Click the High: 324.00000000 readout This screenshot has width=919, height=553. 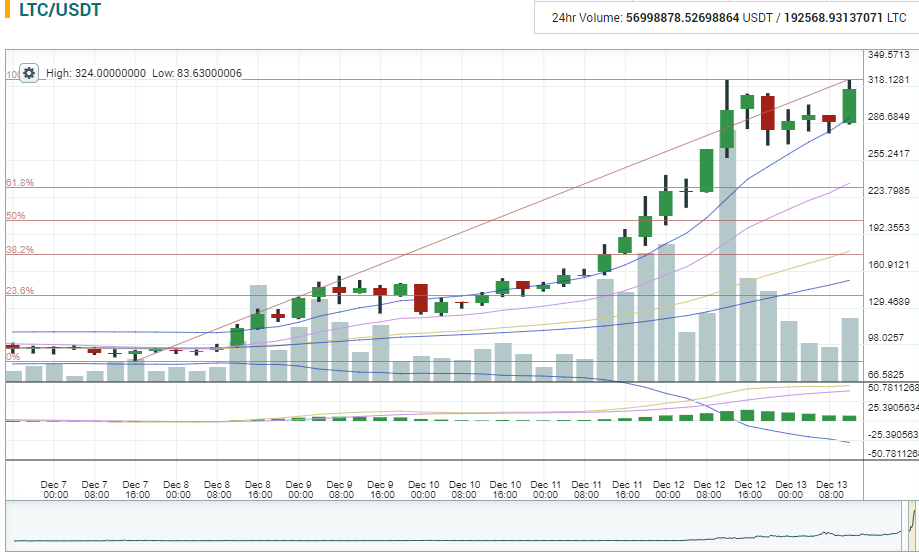(x=96, y=73)
